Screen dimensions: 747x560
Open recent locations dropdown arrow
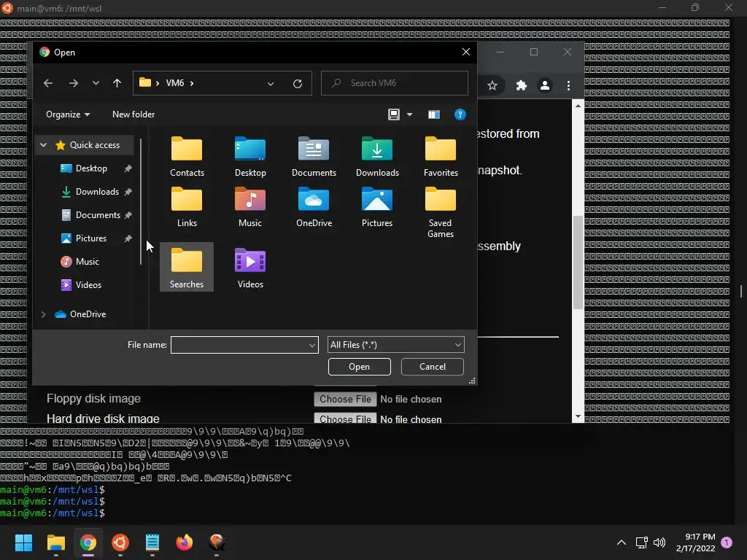(96, 83)
